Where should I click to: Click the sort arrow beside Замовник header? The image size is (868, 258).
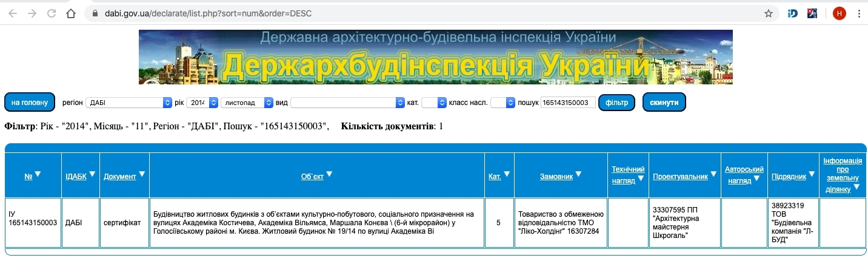pos(578,174)
